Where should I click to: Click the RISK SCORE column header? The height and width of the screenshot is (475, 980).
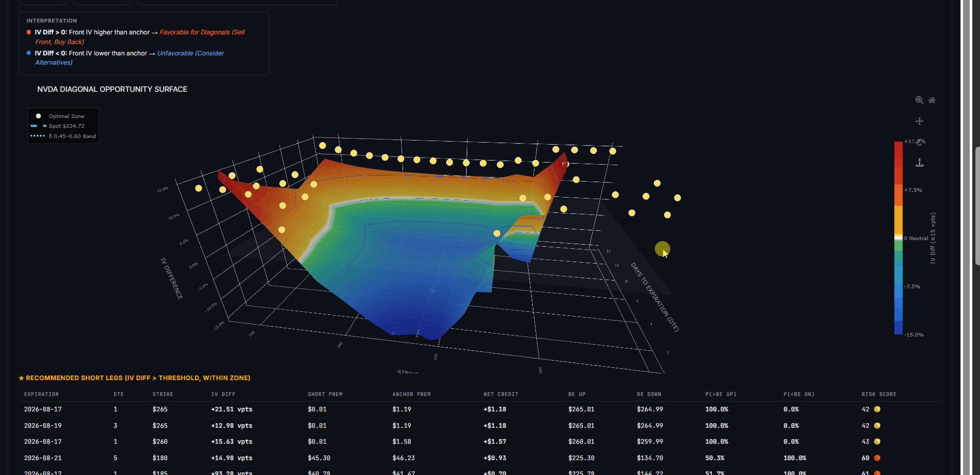point(879,394)
